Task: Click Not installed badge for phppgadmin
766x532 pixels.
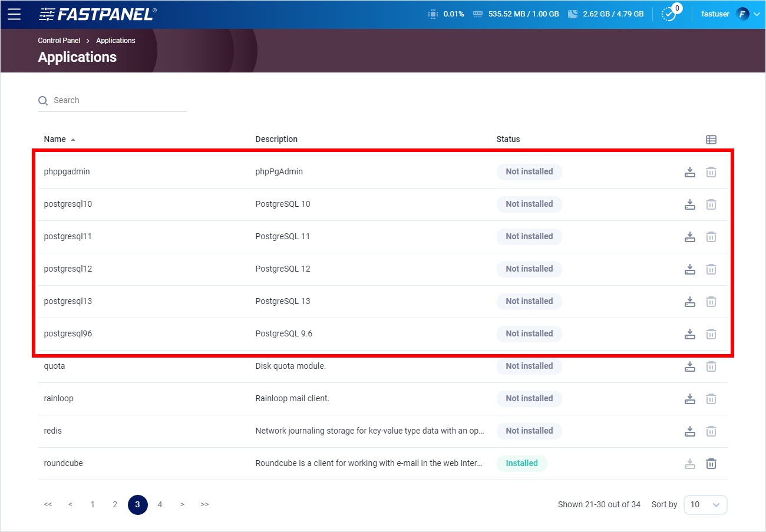Action: click(x=529, y=172)
